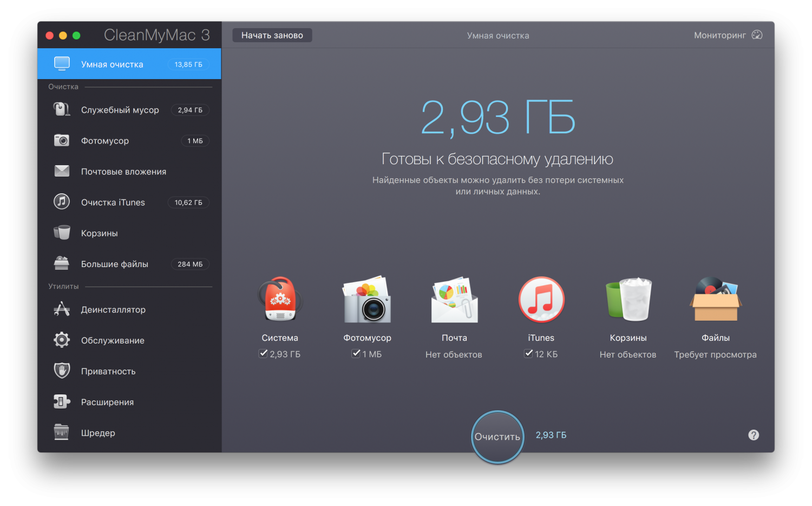Click the question mark help icon
Screen dimensions: 812x506
pos(754,435)
